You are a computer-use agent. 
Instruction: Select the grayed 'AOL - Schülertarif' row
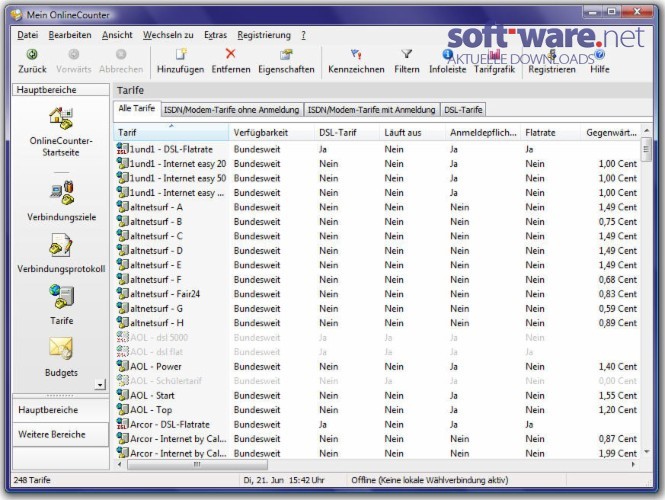[x=377, y=381]
